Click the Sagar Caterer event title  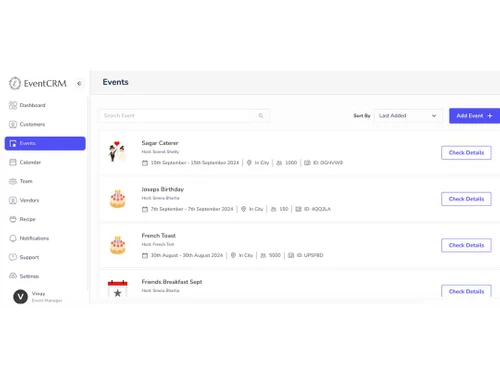coord(160,143)
